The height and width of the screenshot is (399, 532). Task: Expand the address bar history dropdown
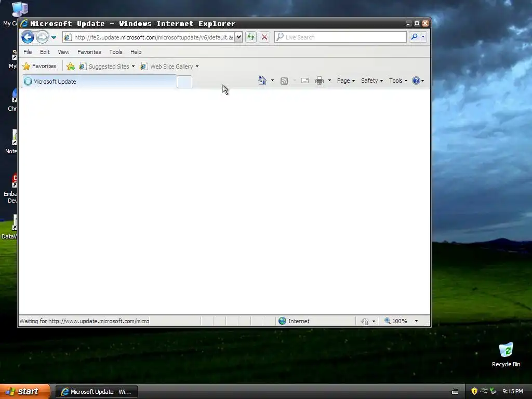(239, 37)
